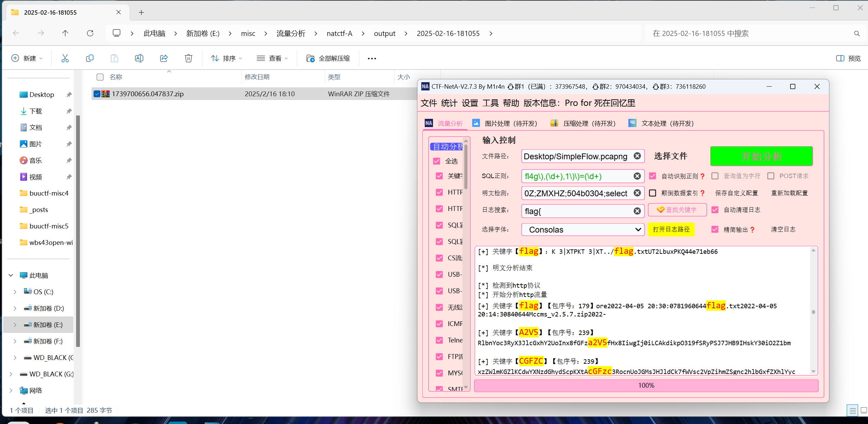Image resolution: width=868 pixels, height=424 pixels.
Task: Toggle checkbox of 1739700656.047837.zip file
Action: coord(97,94)
